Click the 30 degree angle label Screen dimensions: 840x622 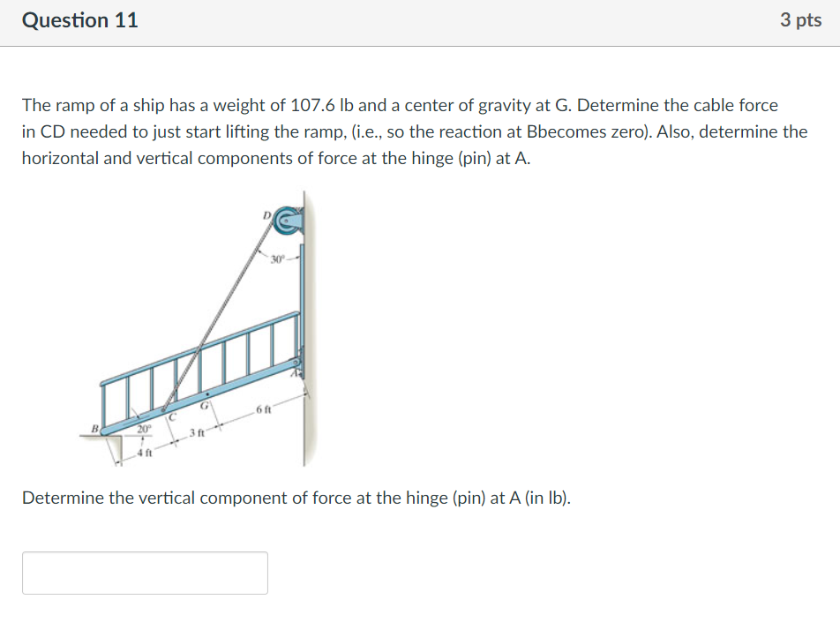(276, 258)
